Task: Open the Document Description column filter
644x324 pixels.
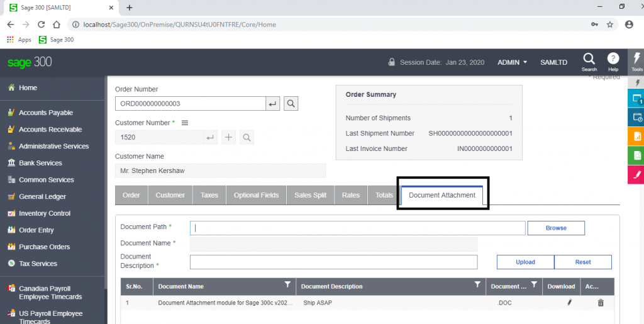Action: click(x=477, y=284)
